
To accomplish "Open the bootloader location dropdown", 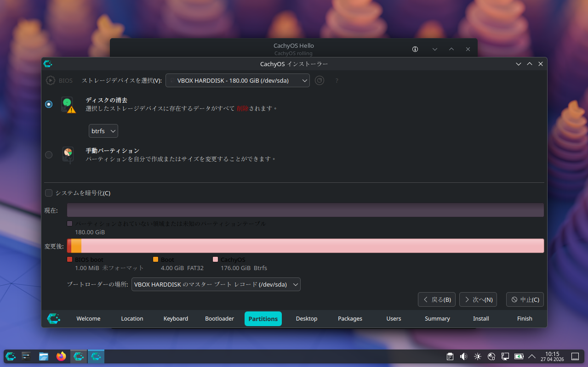I will click(216, 284).
